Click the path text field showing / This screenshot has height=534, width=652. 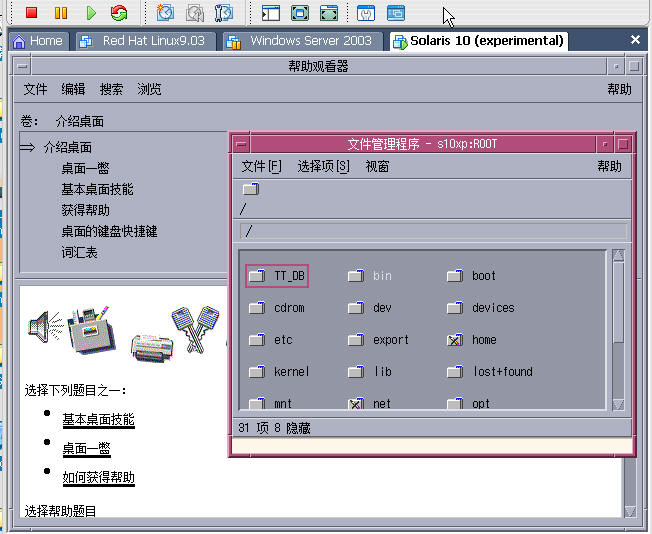coord(433,231)
